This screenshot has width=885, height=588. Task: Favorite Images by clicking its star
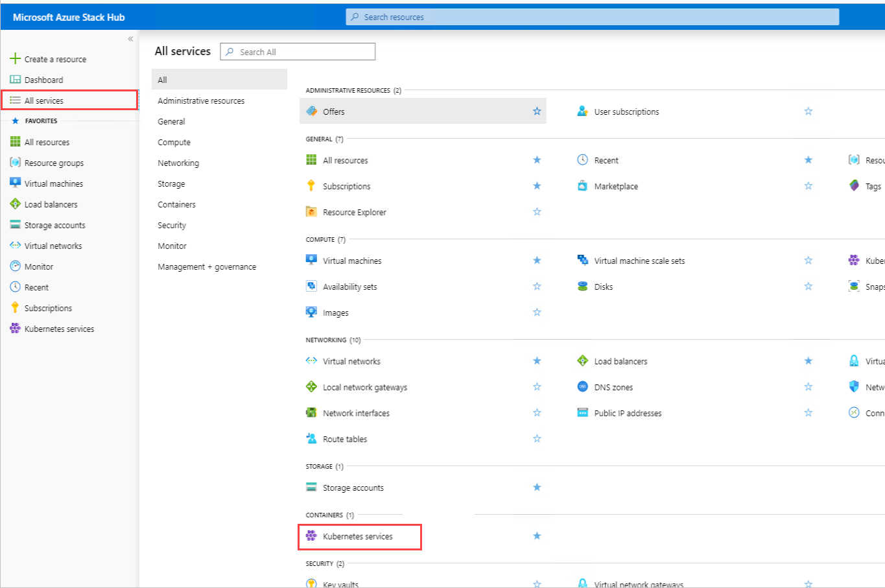point(537,312)
